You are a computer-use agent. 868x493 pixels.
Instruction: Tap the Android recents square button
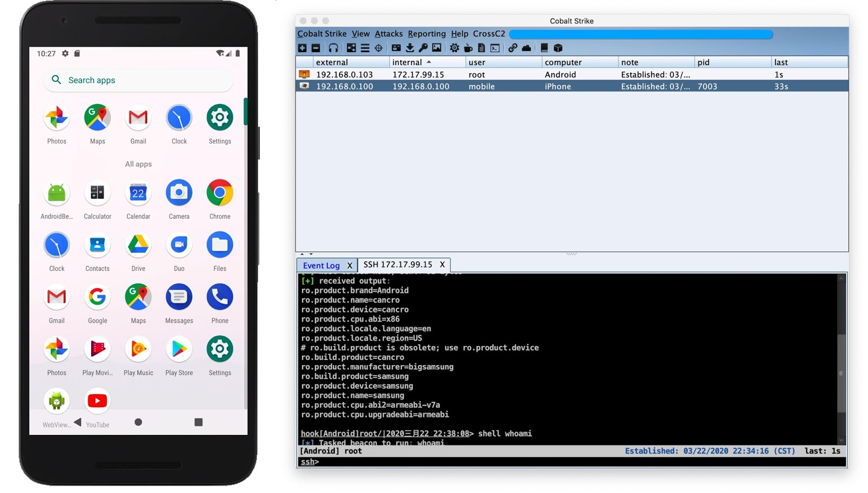199,422
